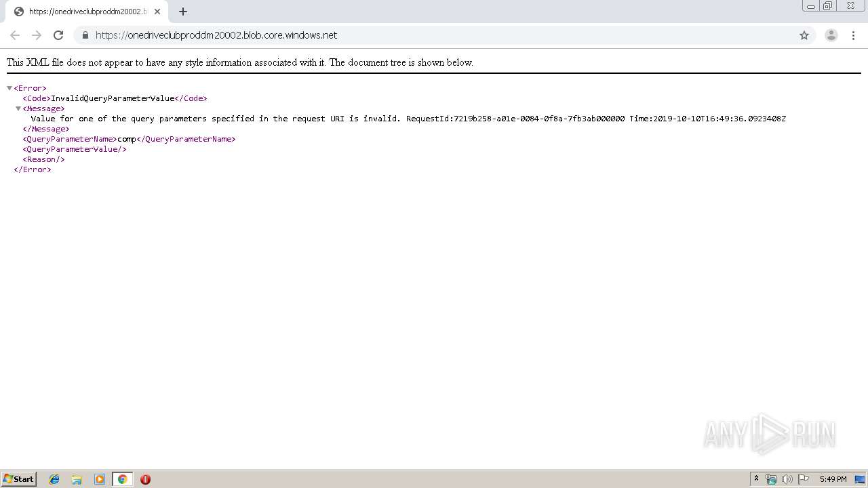Collapse the Message XML node
Image resolution: width=868 pixels, height=488 pixels.
coord(18,108)
